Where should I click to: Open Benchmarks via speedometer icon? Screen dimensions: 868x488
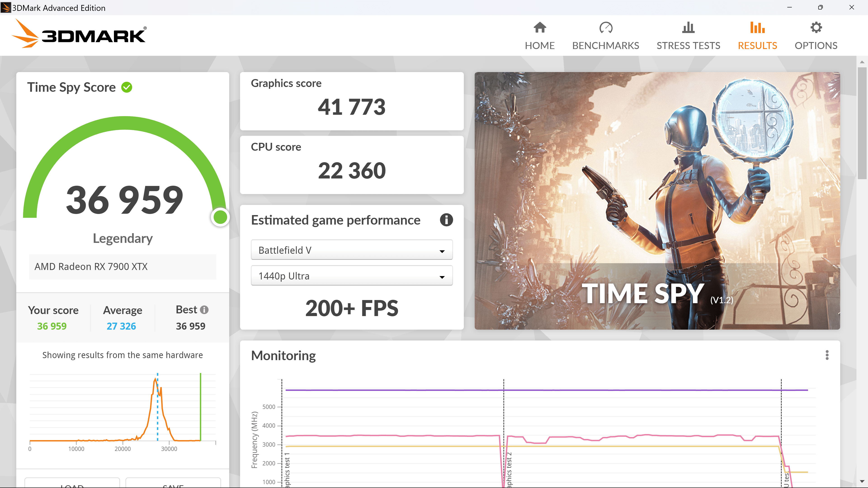pos(606,28)
